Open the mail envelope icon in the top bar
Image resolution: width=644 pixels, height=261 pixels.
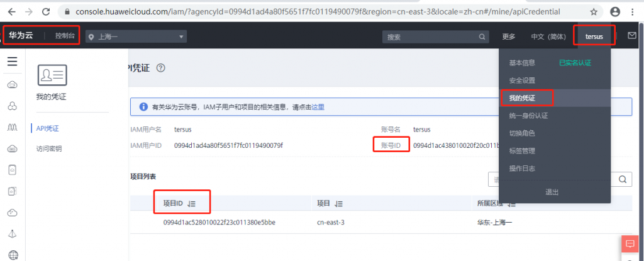coord(632,36)
